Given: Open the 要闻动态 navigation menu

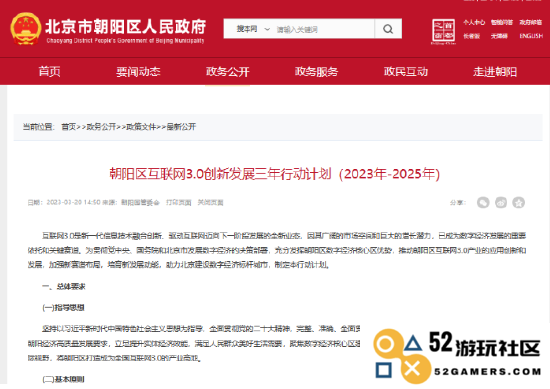Looking at the screenshot, I should point(138,72).
